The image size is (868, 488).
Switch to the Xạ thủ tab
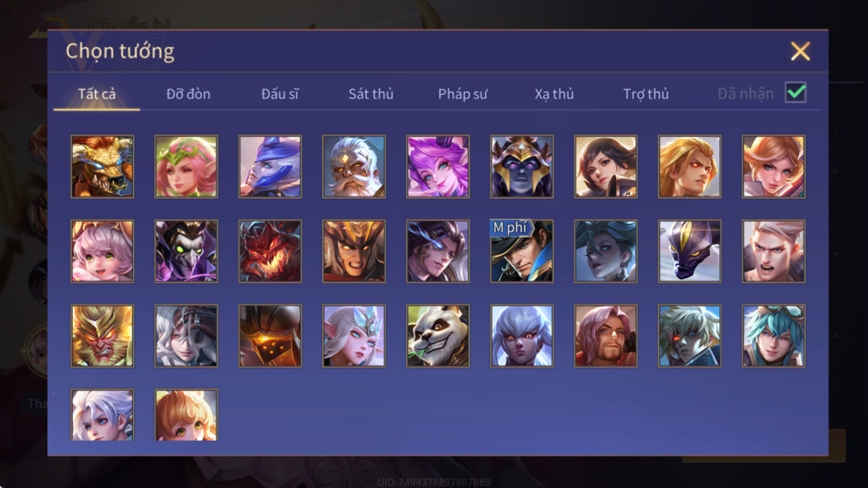[554, 94]
